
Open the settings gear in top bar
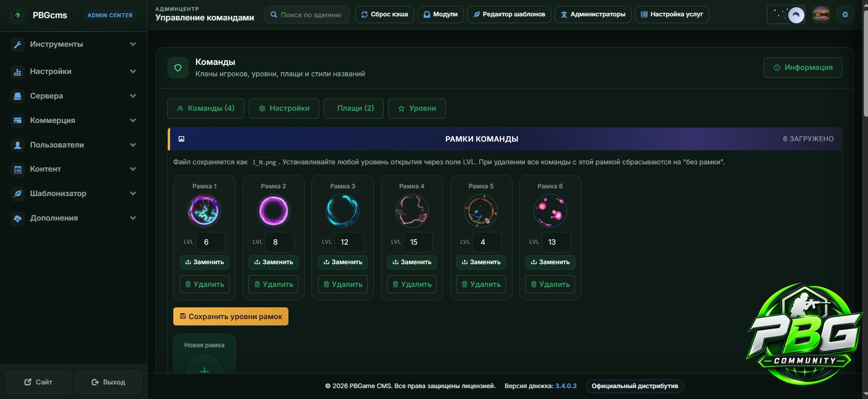coord(845,15)
